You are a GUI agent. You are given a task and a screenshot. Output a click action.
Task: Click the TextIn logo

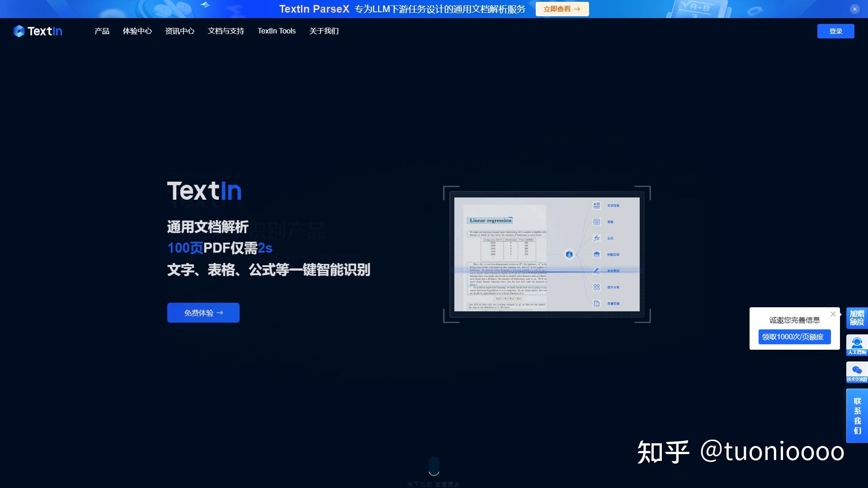[38, 31]
